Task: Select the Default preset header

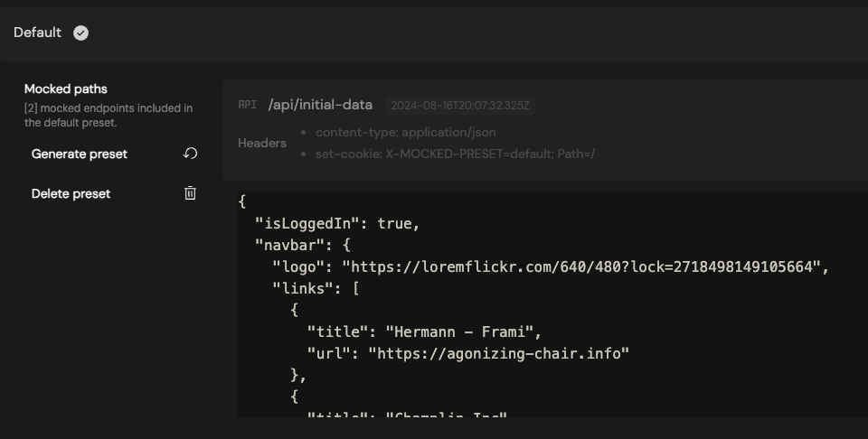Action: (x=434, y=33)
